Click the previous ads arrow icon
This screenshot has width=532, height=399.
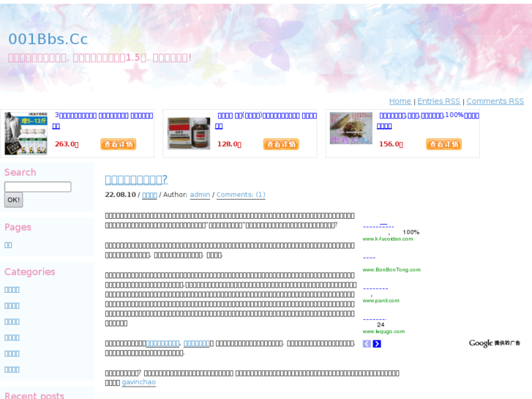pos(367,344)
